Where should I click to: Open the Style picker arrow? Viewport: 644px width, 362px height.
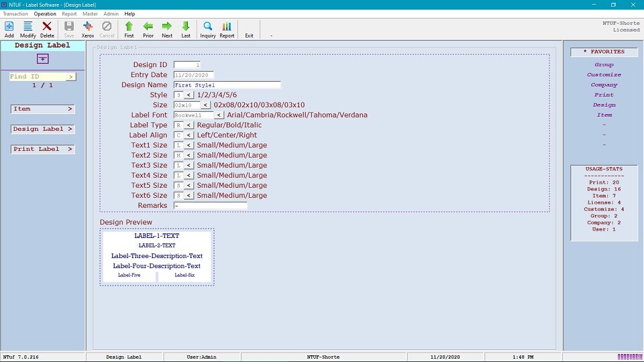click(189, 95)
